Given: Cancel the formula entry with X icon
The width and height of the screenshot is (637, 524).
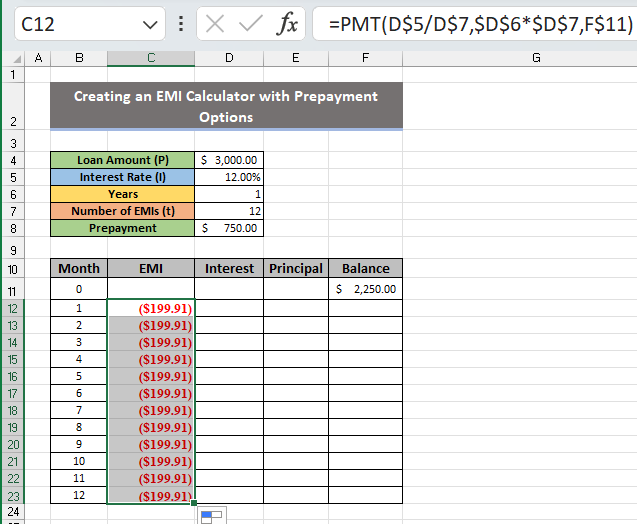Looking at the screenshot, I should click(214, 24).
